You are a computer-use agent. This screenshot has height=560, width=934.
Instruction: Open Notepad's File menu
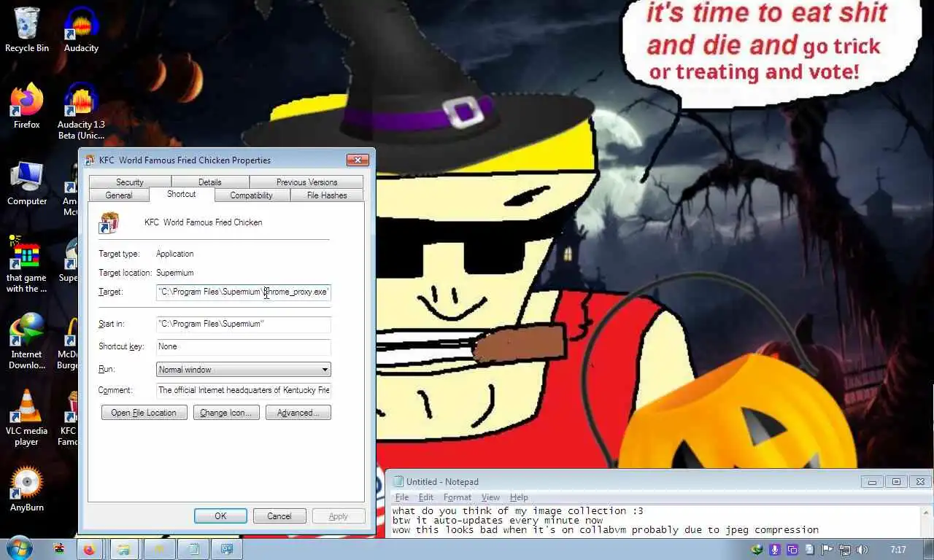tap(402, 497)
